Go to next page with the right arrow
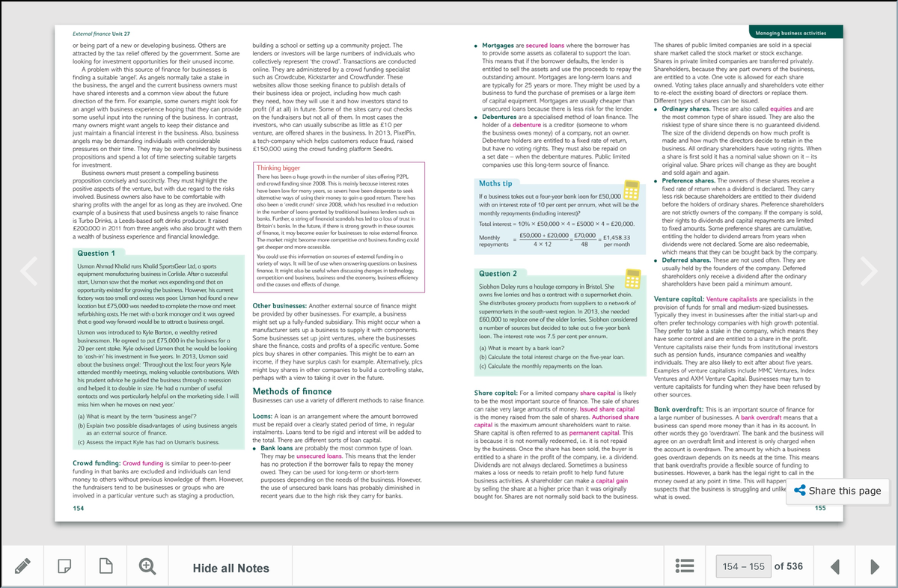The image size is (898, 588). pyautogui.click(x=873, y=566)
